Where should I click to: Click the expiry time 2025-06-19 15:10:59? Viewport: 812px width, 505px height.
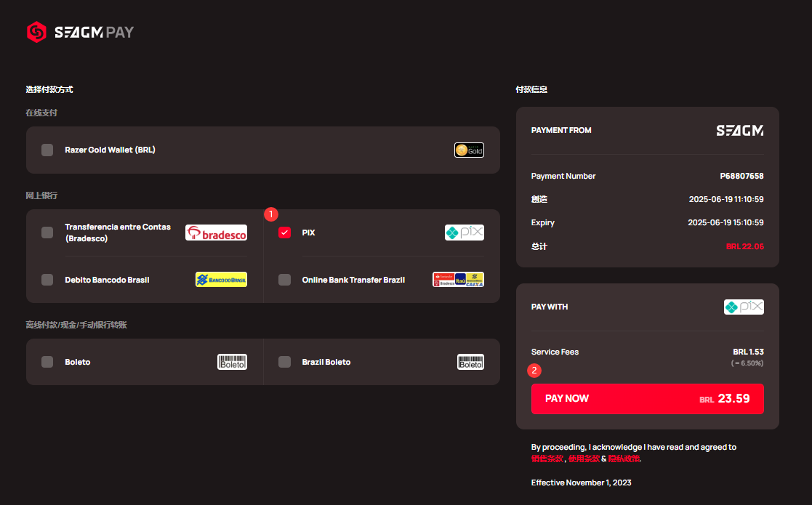pos(725,222)
